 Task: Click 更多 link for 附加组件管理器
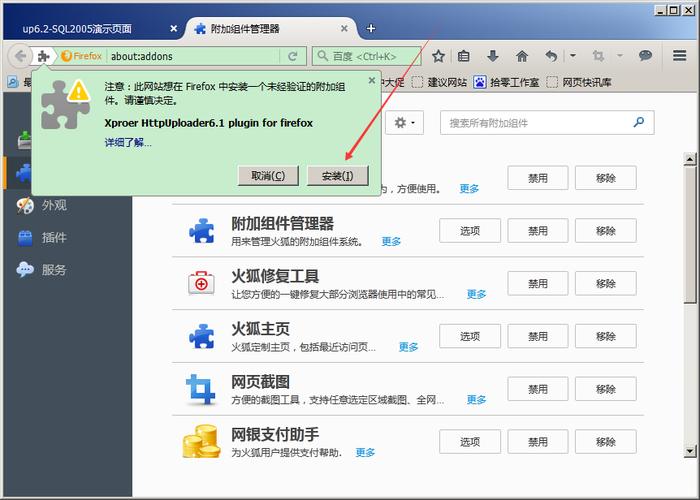click(391, 242)
